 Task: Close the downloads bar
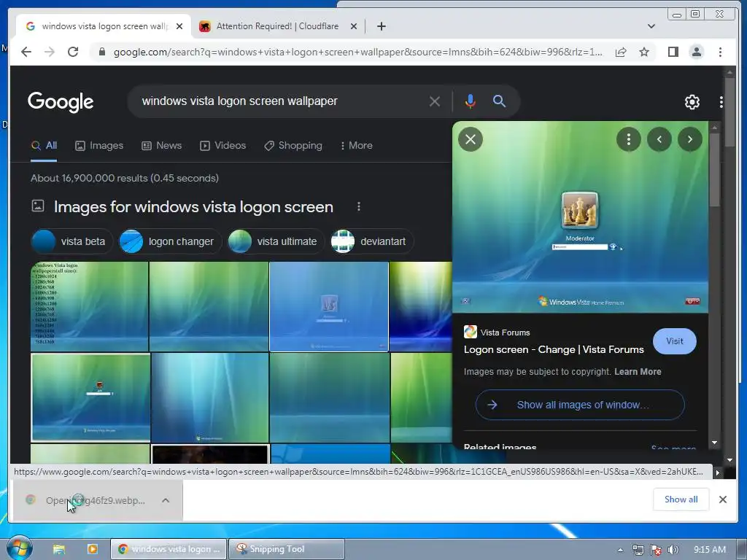pyautogui.click(x=723, y=499)
